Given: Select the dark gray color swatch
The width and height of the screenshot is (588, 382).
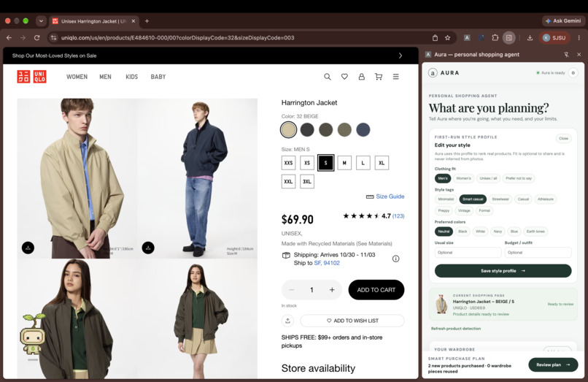Looking at the screenshot, I should tap(307, 129).
